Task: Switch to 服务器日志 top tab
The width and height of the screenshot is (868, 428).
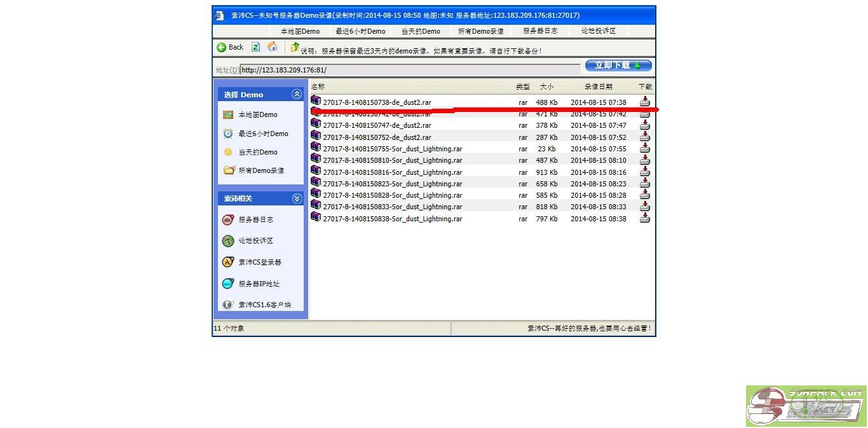Action: click(540, 31)
